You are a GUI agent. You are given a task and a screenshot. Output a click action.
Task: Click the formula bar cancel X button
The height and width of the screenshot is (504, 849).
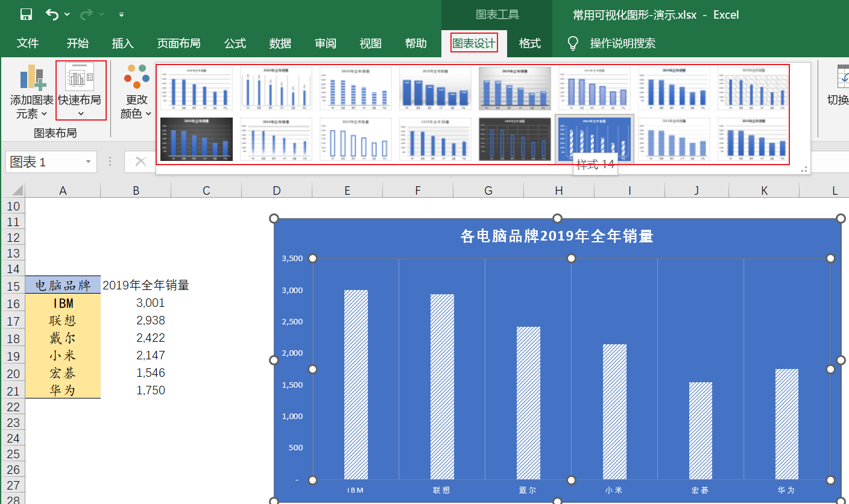[140, 162]
